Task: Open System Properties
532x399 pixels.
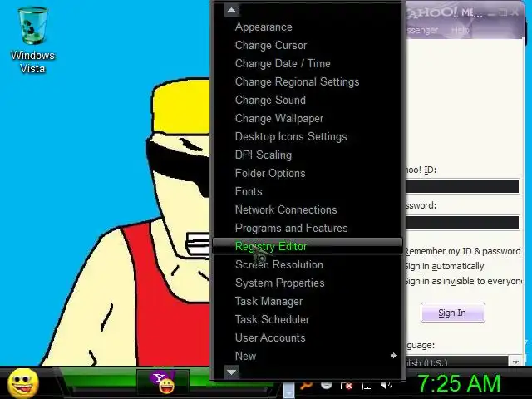Action: pos(280,283)
